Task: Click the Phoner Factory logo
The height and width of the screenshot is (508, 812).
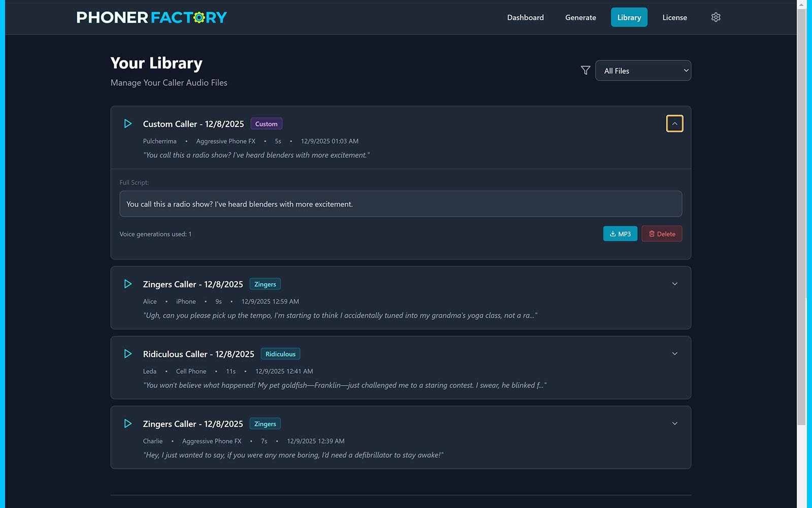Action: [x=151, y=17]
